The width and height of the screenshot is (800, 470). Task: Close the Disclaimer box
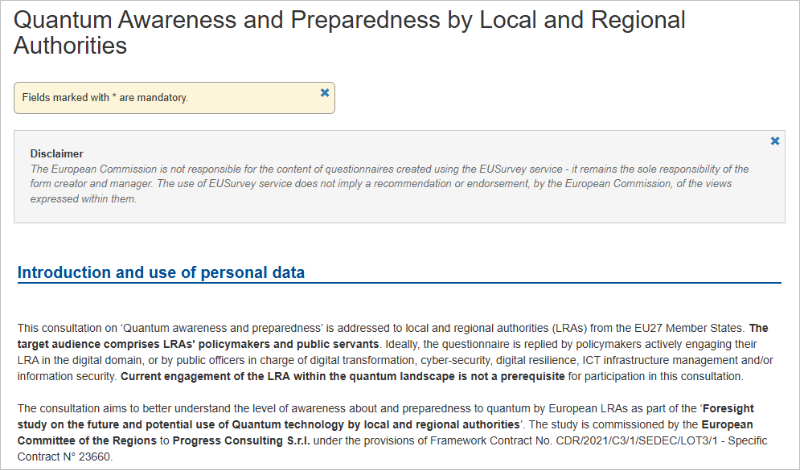click(x=775, y=141)
